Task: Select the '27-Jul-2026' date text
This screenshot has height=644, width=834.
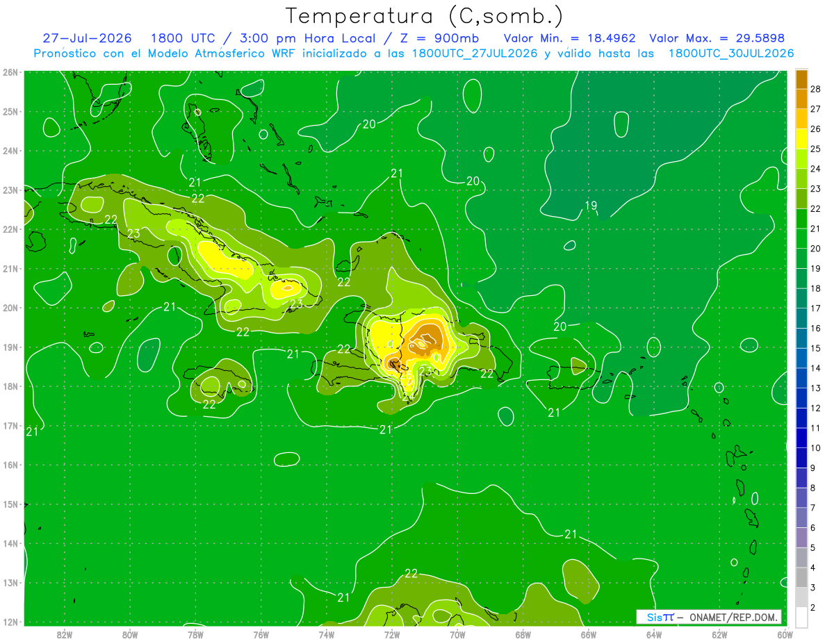Action: [88, 38]
